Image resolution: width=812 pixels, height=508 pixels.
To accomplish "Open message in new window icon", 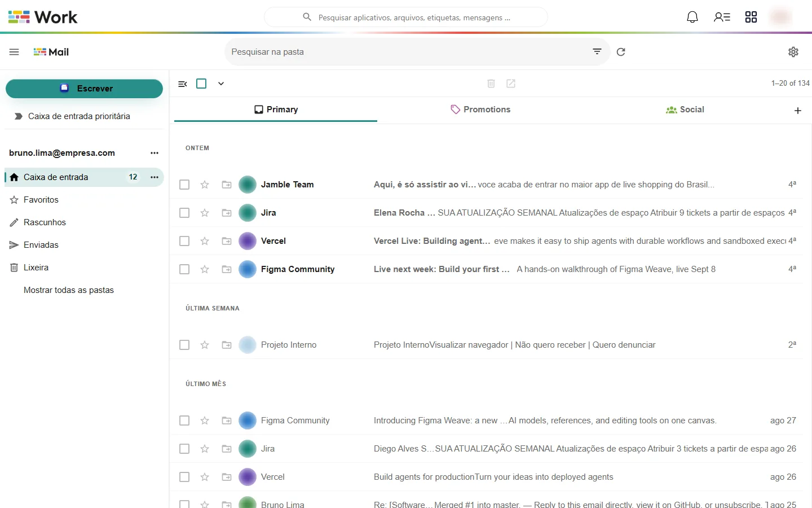I will coord(511,84).
